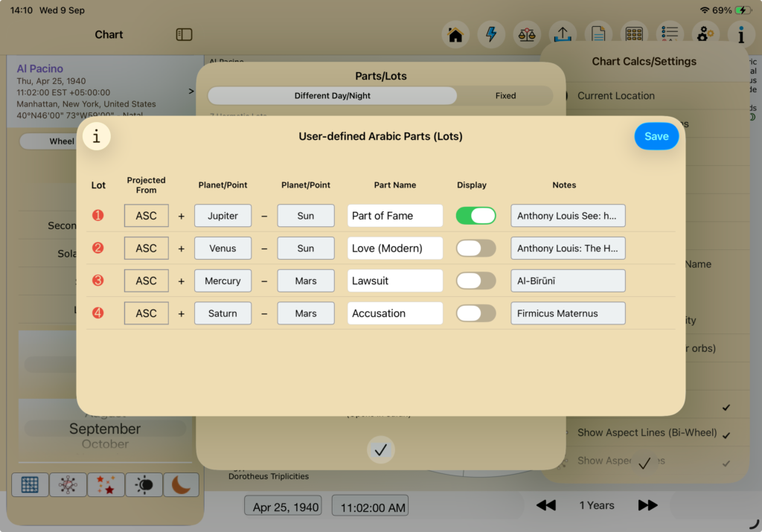Tap the info button in Arabic Parts dialog
Viewport: 762px width, 532px height.
coord(96,136)
